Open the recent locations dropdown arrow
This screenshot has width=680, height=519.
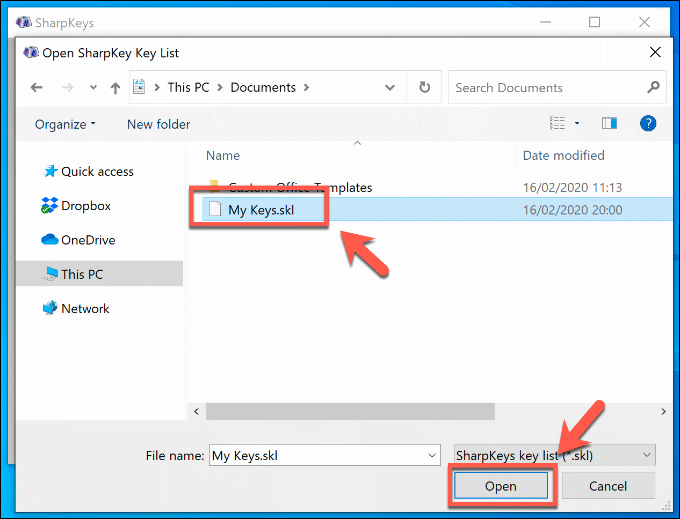93,88
